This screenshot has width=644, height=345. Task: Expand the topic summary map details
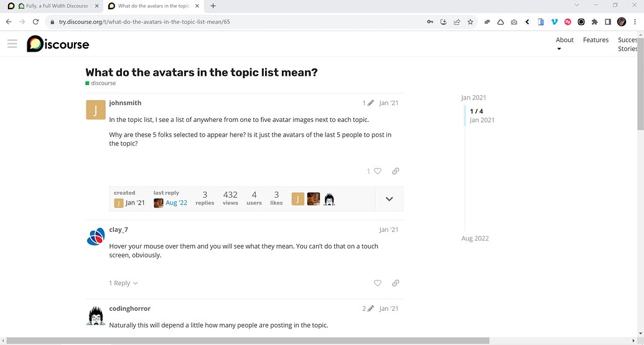click(389, 199)
